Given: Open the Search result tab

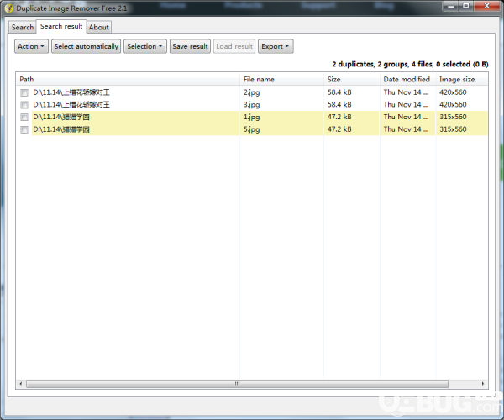Looking at the screenshot, I should (61, 26).
